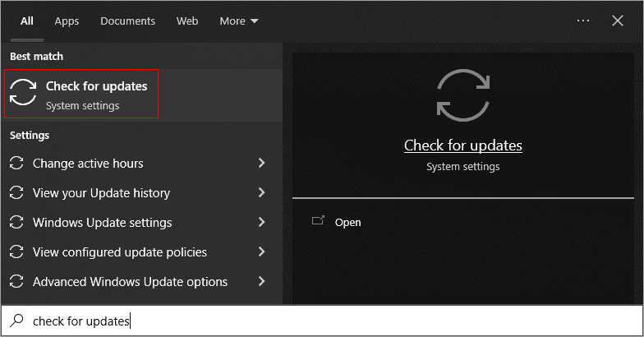Click the icon next to Windows Update settings

(16, 222)
